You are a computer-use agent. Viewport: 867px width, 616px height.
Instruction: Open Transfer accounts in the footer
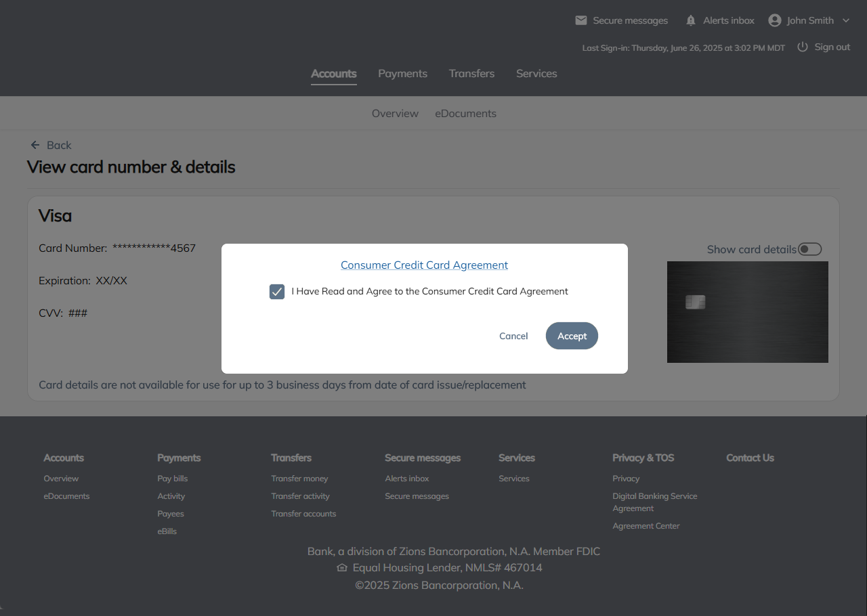click(303, 514)
